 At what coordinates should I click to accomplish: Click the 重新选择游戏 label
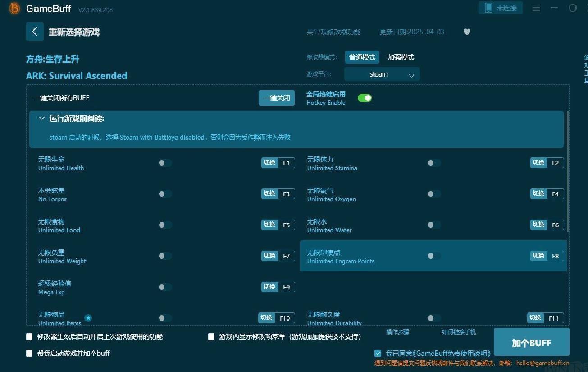[x=74, y=32]
